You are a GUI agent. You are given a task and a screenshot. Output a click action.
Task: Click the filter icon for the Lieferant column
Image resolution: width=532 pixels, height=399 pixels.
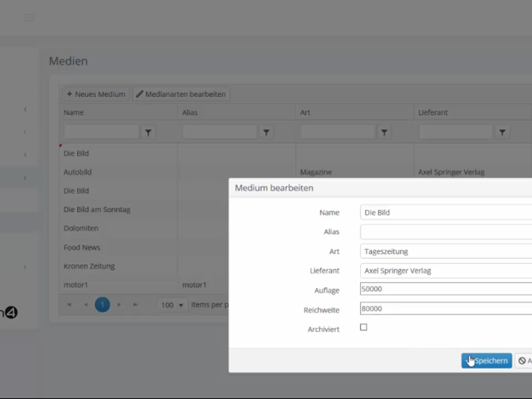pos(503,133)
